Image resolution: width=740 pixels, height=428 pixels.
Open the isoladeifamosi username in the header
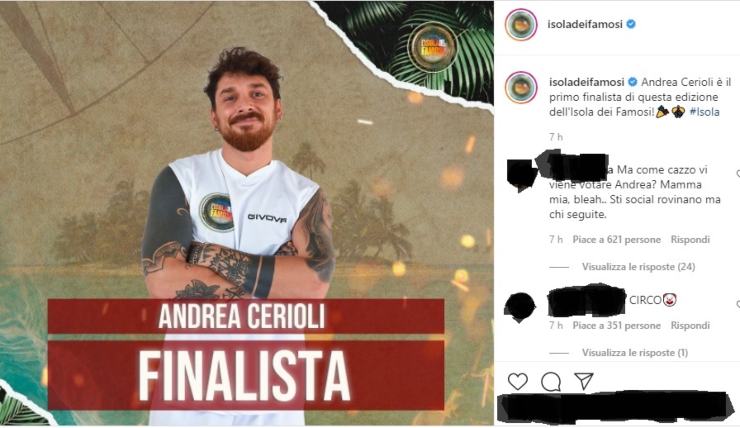coord(585,24)
